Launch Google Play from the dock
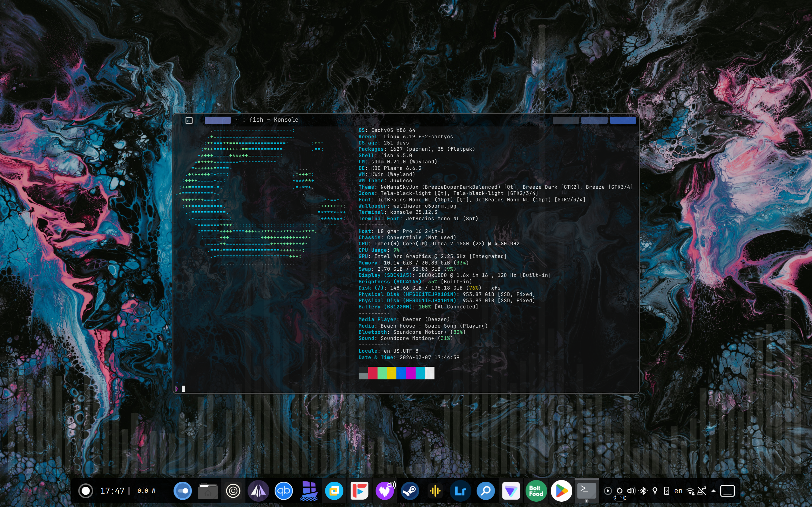This screenshot has width=812, height=507. pyautogui.click(x=561, y=491)
